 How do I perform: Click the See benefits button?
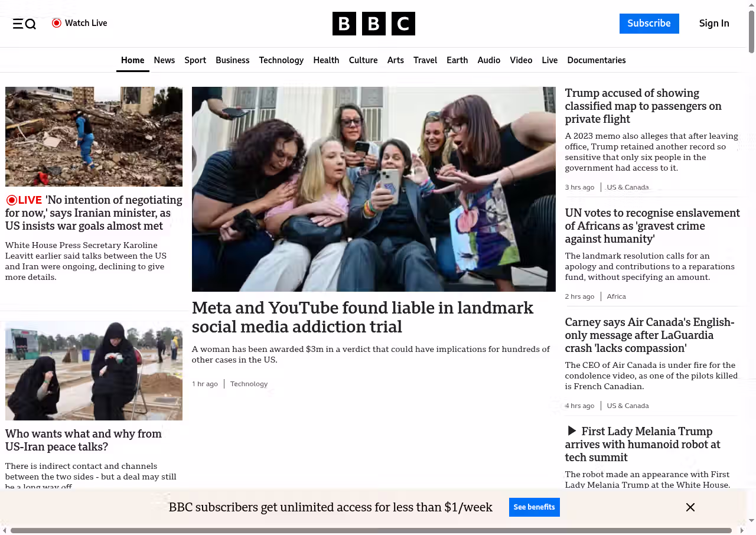coord(534,507)
